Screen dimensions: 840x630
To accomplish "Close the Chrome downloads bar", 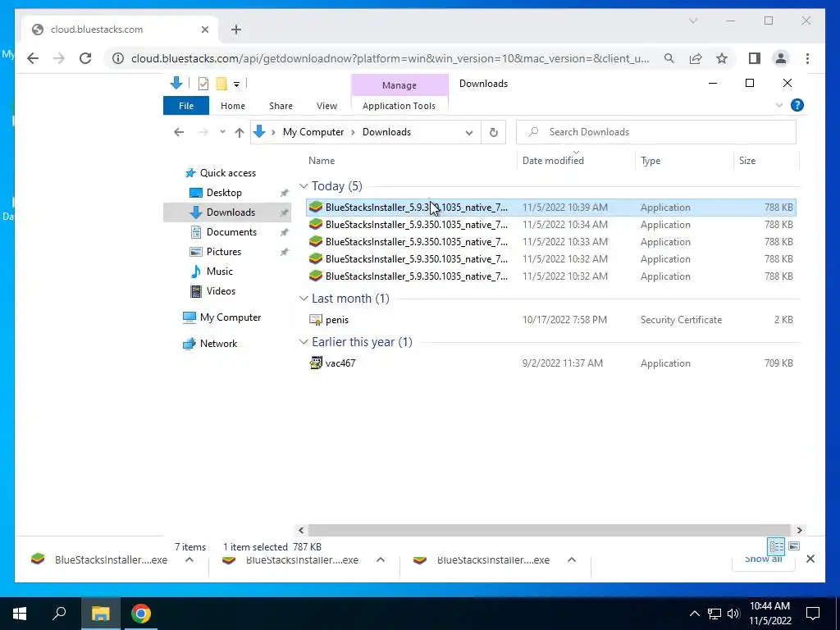I will tap(810, 559).
